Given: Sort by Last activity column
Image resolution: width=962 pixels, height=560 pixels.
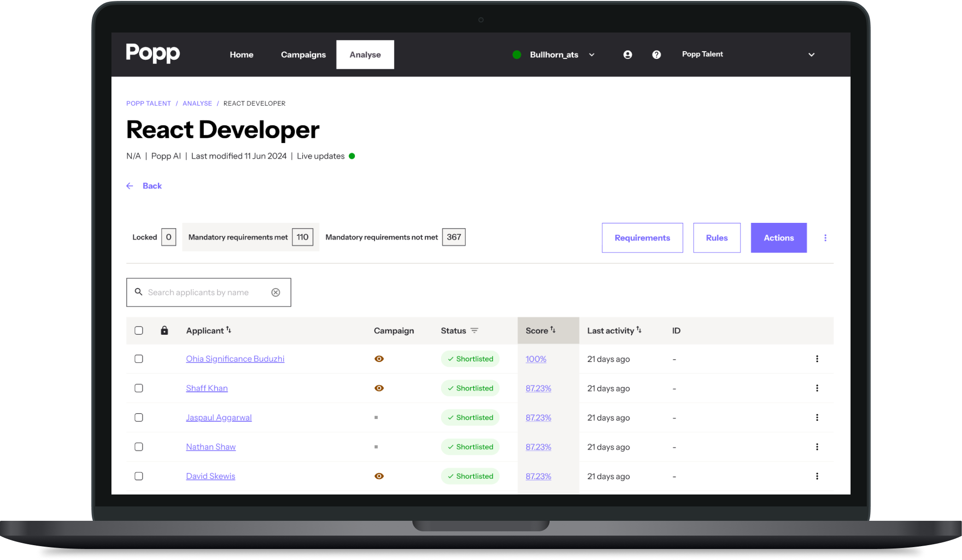Looking at the screenshot, I should point(639,330).
